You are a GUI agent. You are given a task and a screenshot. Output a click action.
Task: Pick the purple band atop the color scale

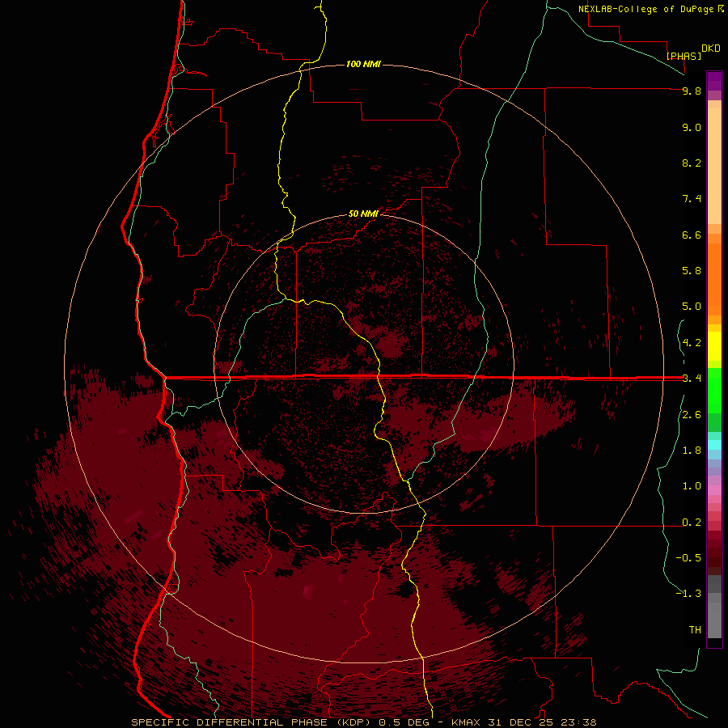714,81
